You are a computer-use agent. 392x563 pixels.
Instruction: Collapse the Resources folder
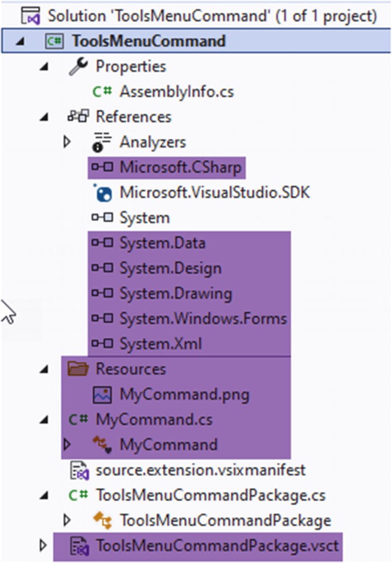coord(44,370)
